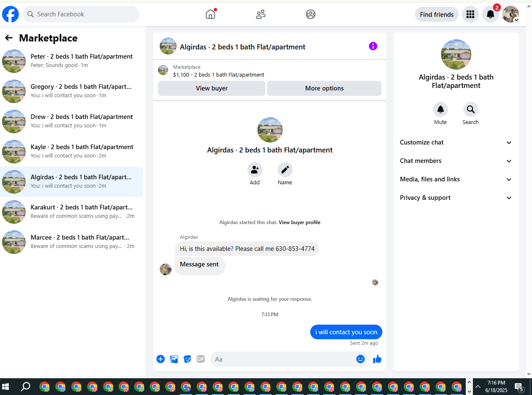Expand Media, files and links section
Image resolution: width=532 pixels, height=395 pixels.
coord(456,179)
